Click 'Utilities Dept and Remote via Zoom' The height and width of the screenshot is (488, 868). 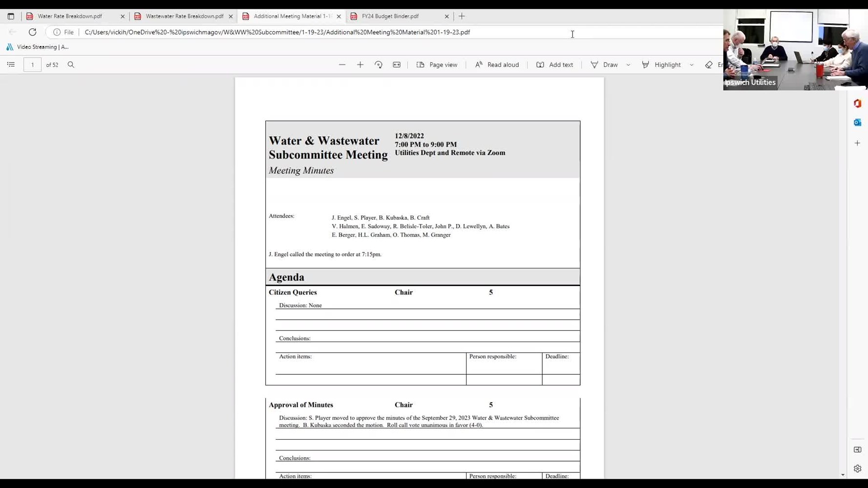click(x=450, y=153)
